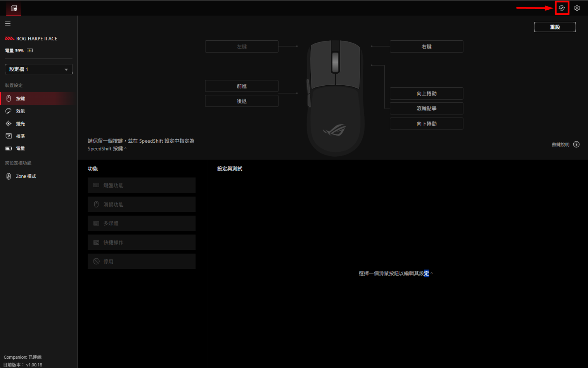Select the 右鍵 right button mapping
This screenshot has width=588, height=368.
click(x=426, y=47)
